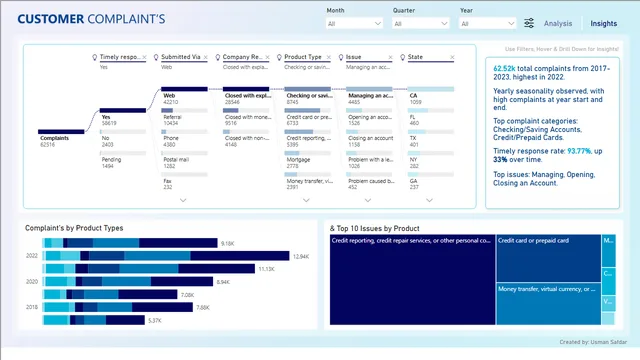Select Credit card or prepaid 6733 node
Screen dimensions: 640x360
coord(308,117)
